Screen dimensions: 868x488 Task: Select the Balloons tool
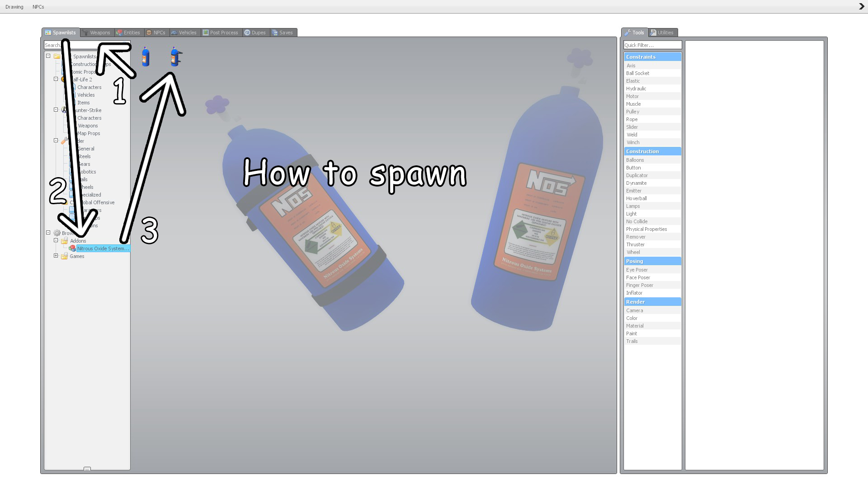coord(652,160)
